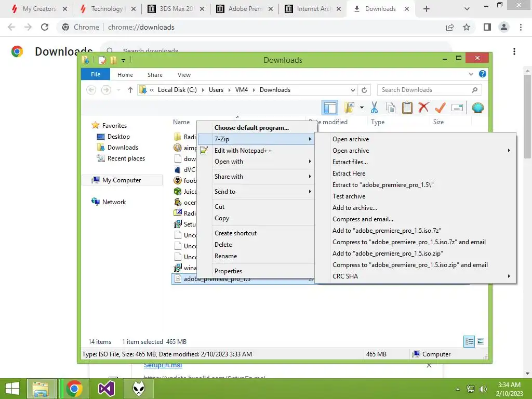532x399 pixels.
Task: Click the Explorer Help question mark icon
Action: coord(483,74)
